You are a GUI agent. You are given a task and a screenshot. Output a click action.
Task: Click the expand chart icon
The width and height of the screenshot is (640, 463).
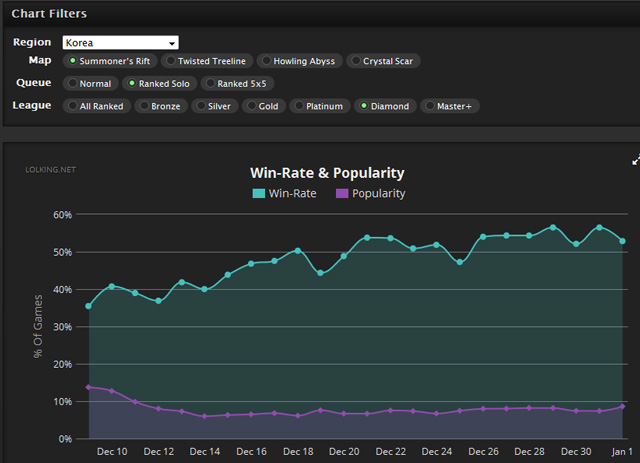tap(635, 160)
